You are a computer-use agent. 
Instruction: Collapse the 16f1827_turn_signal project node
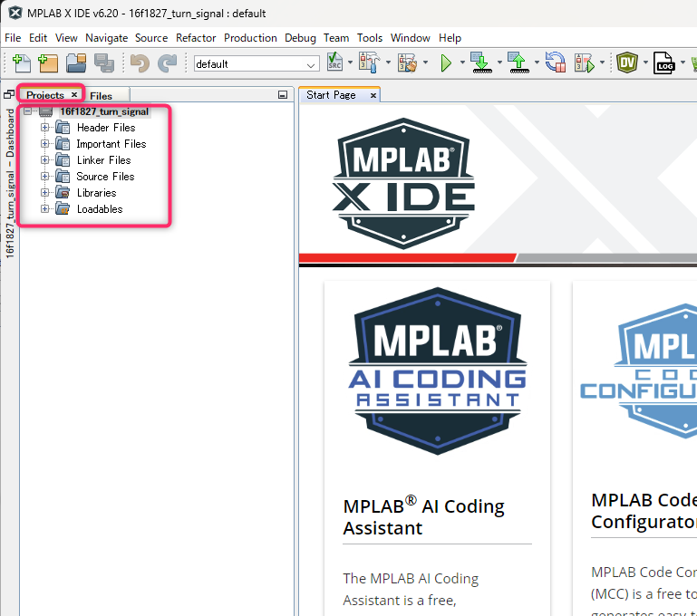pyautogui.click(x=27, y=111)
